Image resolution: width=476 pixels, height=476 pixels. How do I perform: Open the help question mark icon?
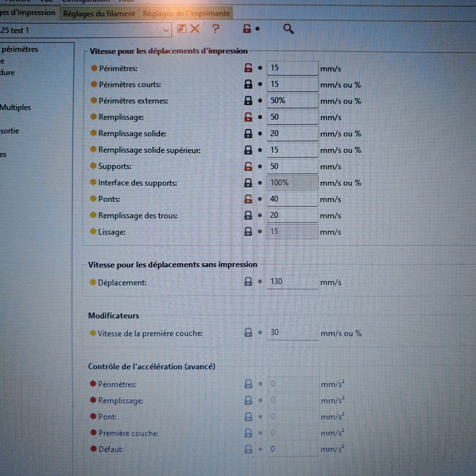tap(216, 29)
